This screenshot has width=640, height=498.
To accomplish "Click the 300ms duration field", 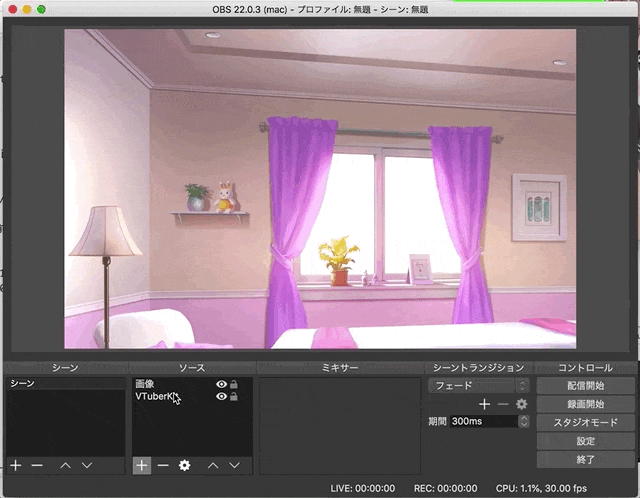I will coord(484,421).
